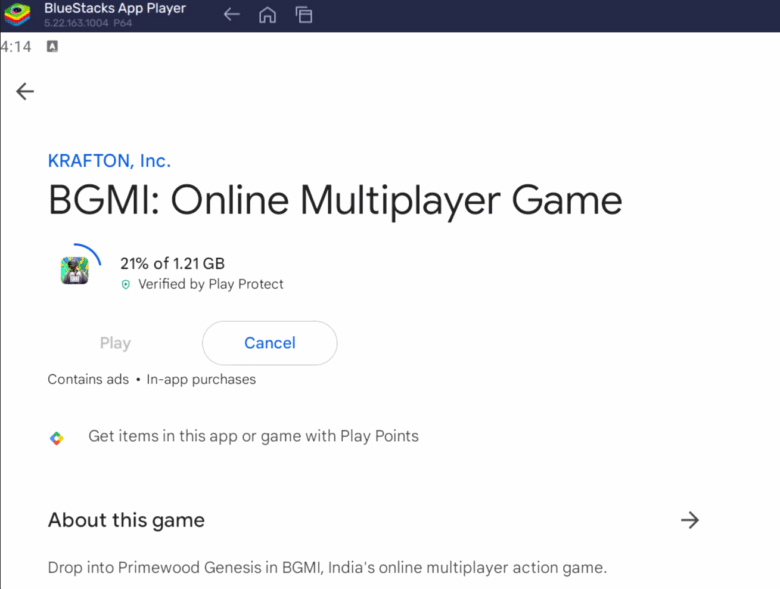
Task: Click the keyboard 'A' status bar icon
Action: 52,47
